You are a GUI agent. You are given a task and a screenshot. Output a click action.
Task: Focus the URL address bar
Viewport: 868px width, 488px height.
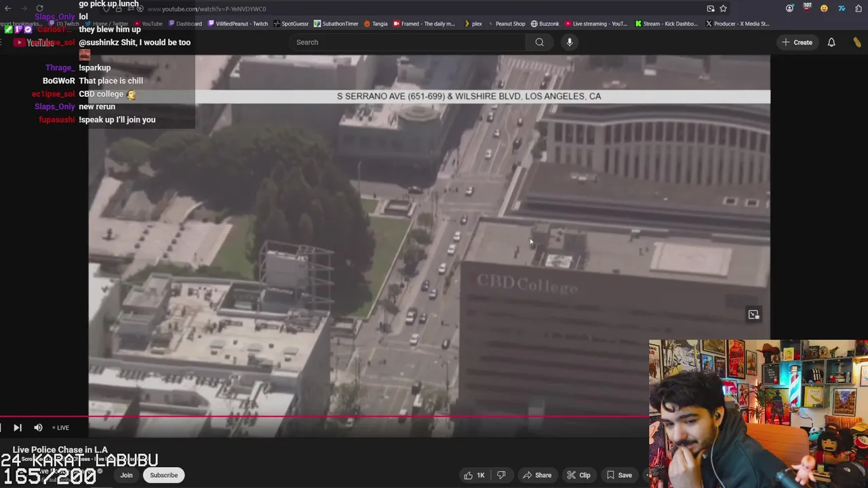(x=420, y=9)
